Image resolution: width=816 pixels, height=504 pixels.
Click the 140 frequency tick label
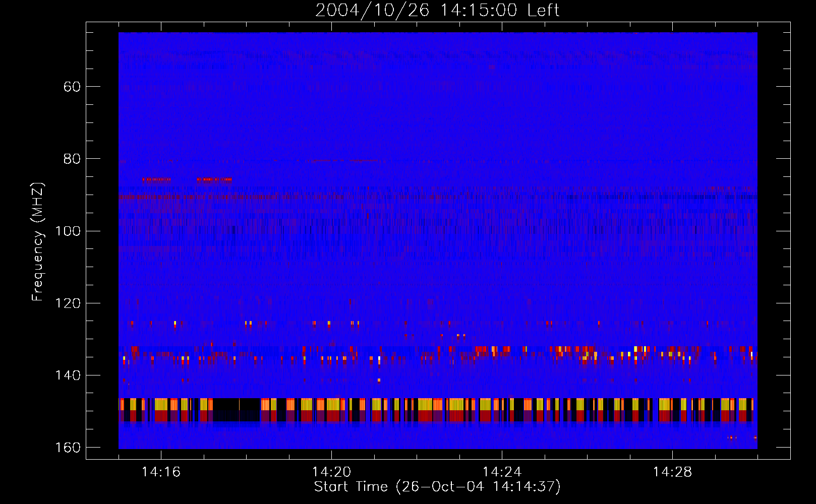68,375
